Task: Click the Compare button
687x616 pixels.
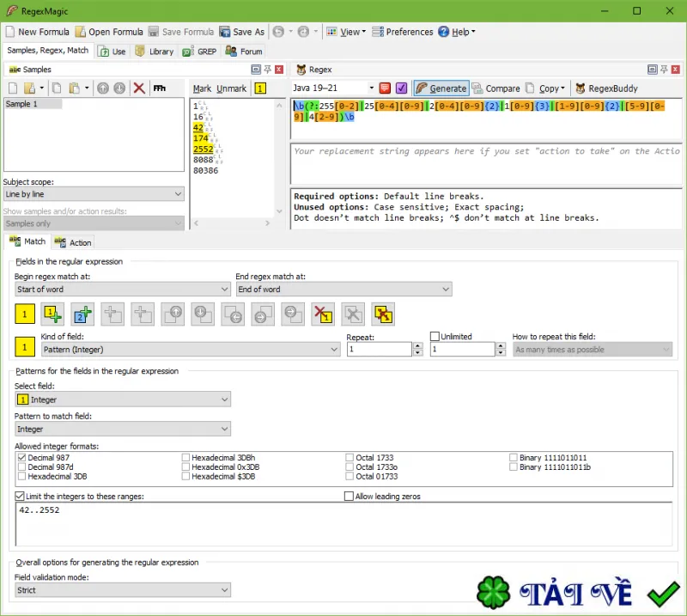Action: [x=496, y=88]
